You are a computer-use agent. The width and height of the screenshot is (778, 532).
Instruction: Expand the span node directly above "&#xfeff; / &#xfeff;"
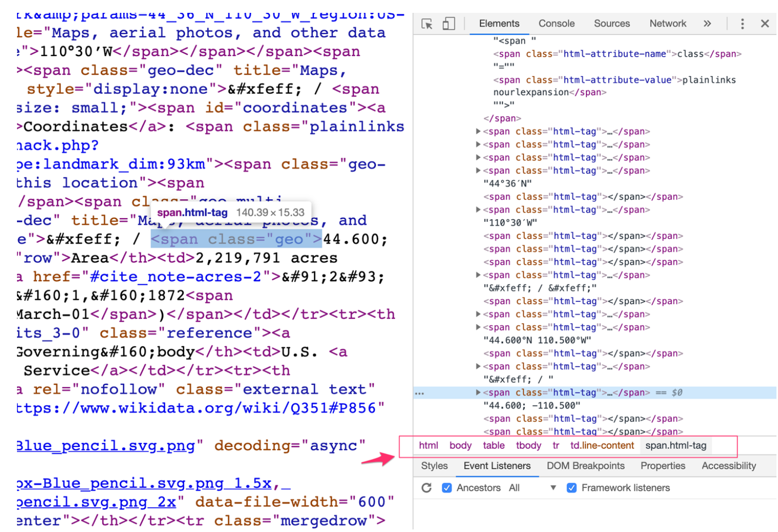(478, 275)
